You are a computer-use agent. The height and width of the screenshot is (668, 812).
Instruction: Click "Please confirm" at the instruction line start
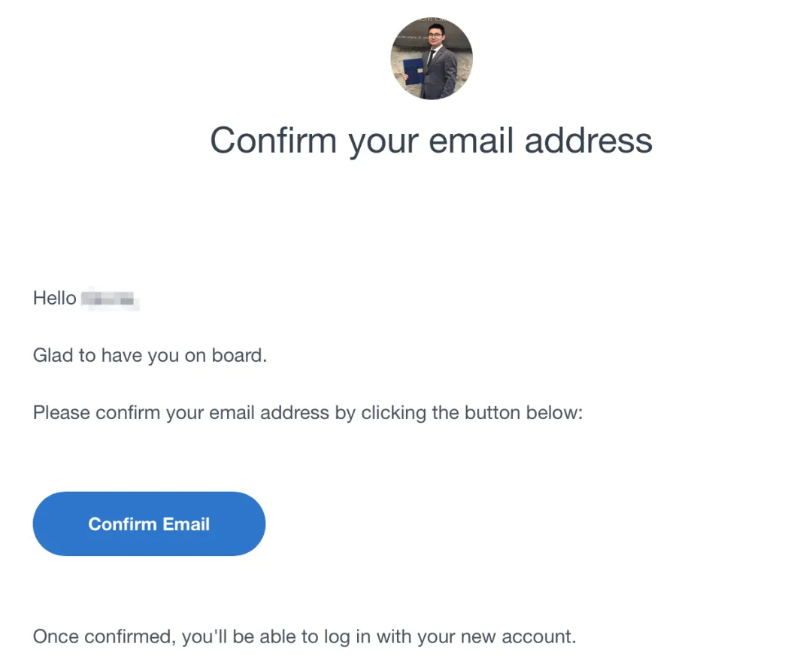click(96, 412)
